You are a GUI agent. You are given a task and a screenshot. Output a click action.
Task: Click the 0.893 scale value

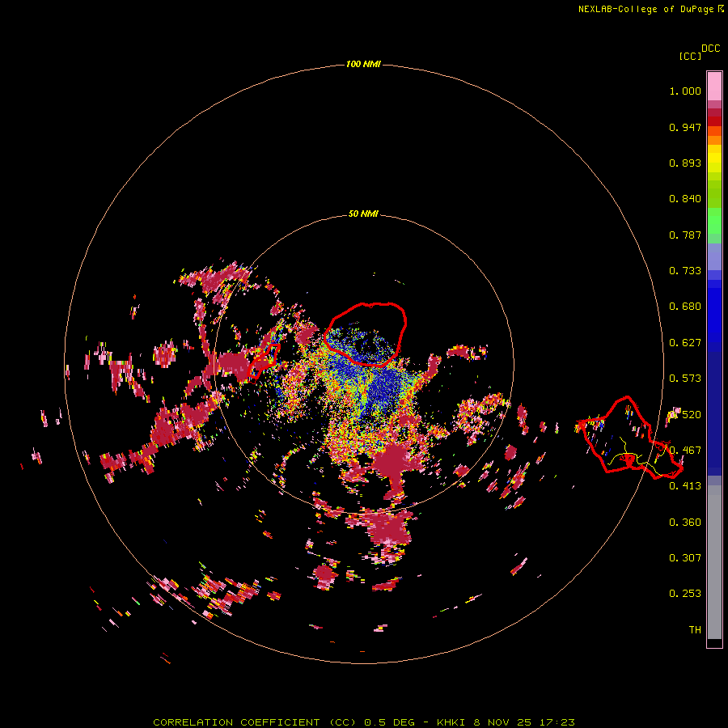click(x=685, y=163)
